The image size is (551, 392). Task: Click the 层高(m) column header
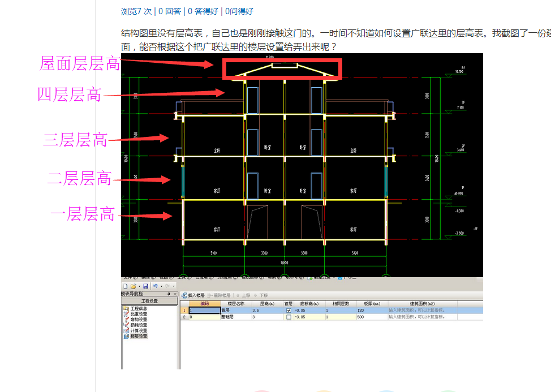267,304
